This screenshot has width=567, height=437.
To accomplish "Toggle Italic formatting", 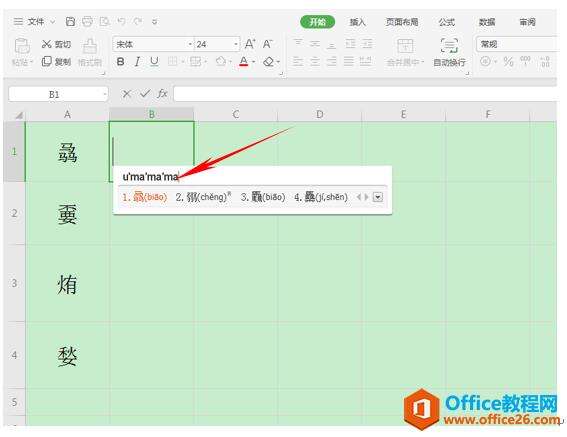I will point(137,62).
